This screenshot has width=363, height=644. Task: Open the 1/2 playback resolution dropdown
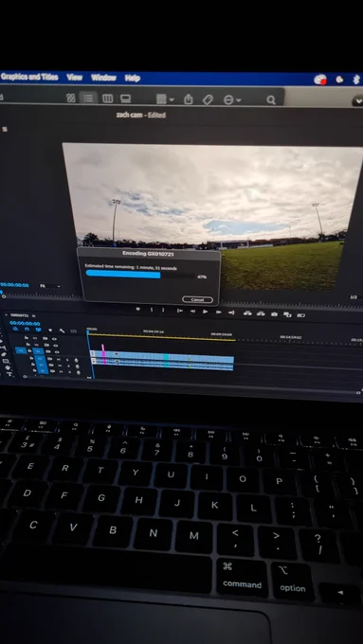click(354, 296)
